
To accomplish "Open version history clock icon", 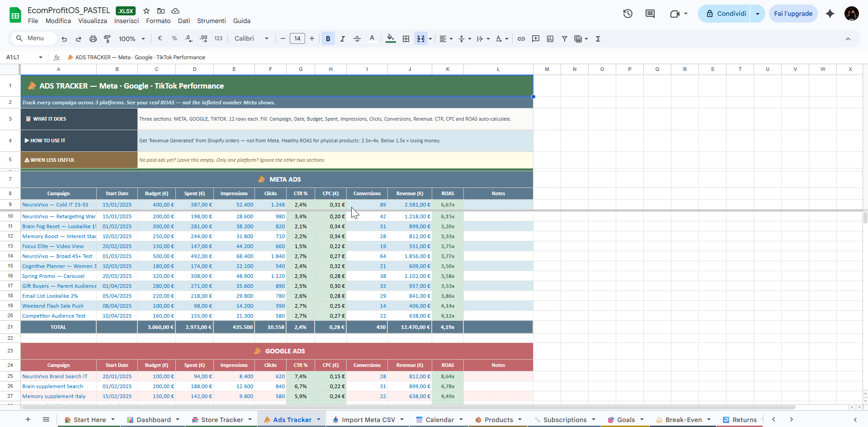I will click(x=627, y=14).
